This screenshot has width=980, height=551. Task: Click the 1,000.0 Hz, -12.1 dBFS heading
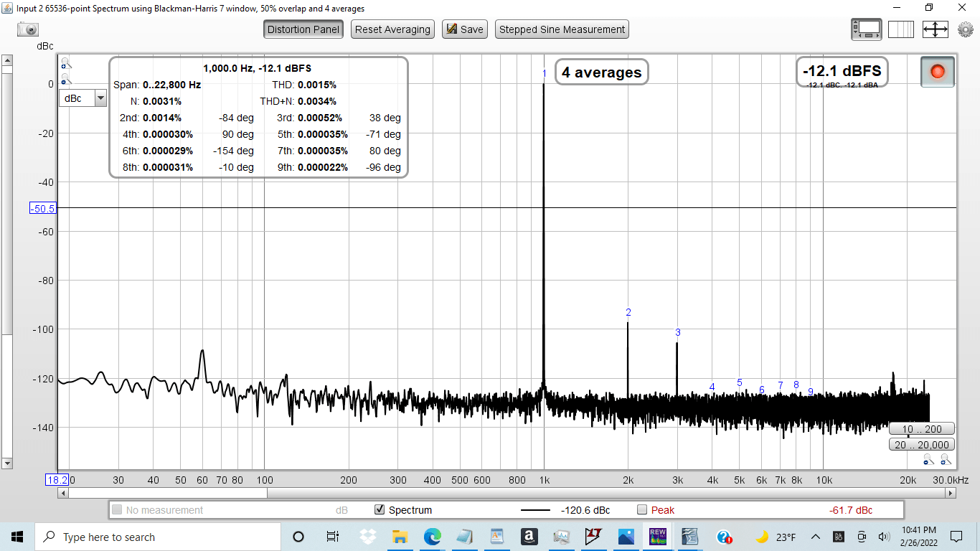(x=257, y=68)
